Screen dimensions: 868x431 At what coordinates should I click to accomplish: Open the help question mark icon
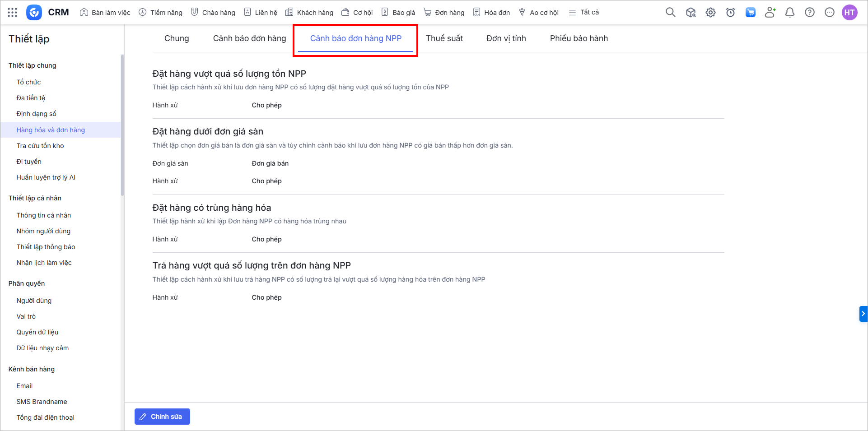[809, 13]
